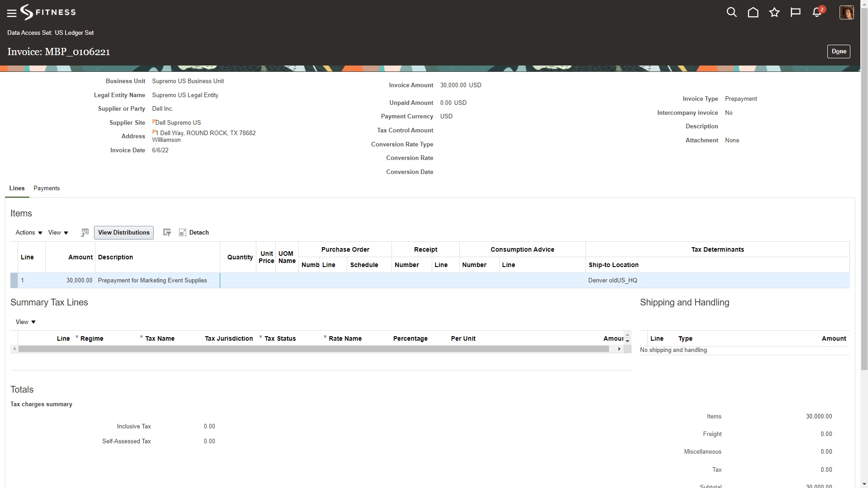
Task: Open the hamburger navigation menu
Action: pos(12,13)
